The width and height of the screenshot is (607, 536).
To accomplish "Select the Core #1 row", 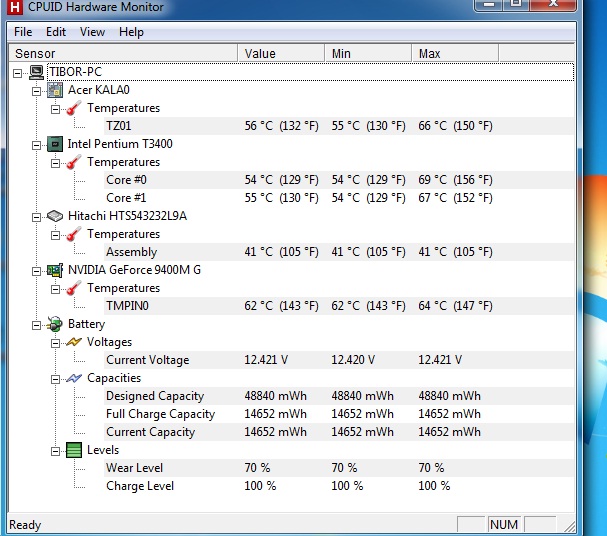I will point(339,198).
